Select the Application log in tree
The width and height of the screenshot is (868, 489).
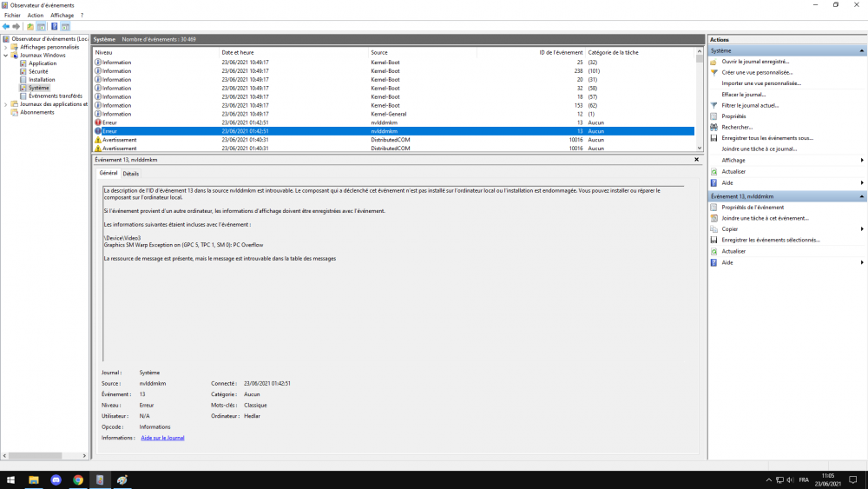[43, 63]
